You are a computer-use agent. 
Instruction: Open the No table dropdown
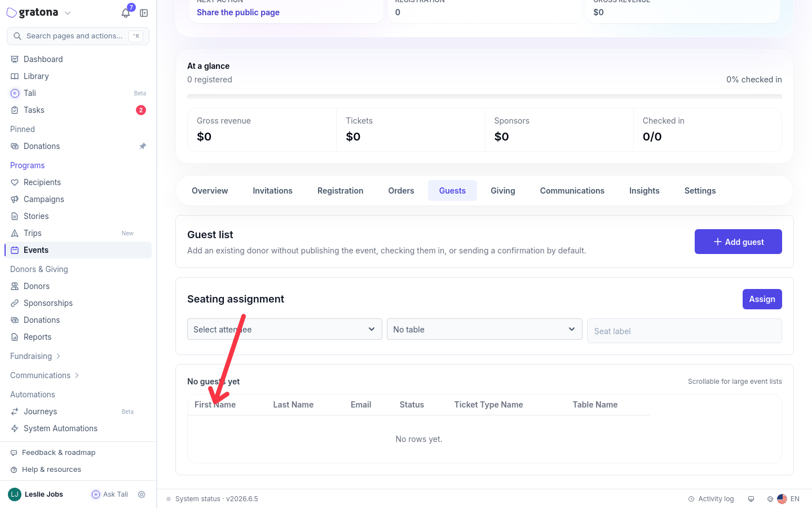click(x=484, y=329)
